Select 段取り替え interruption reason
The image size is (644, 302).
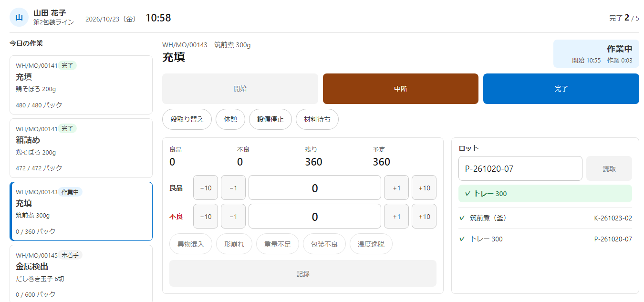pos(187,119)
